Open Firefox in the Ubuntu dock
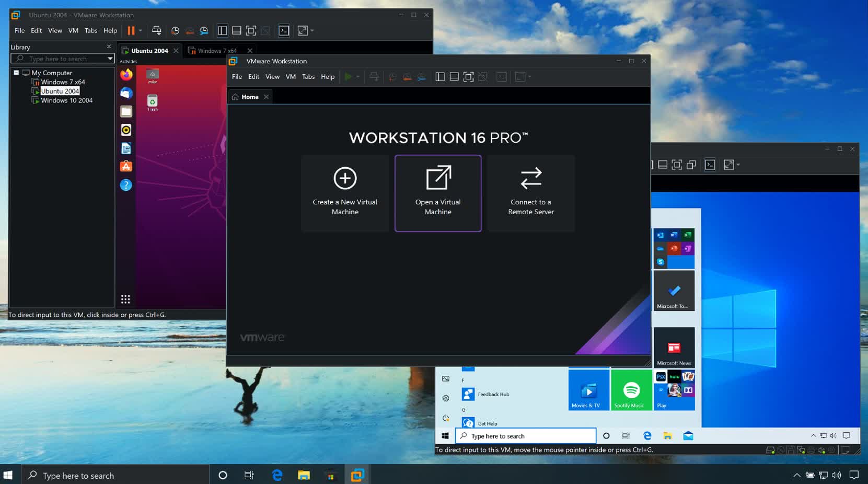This screenshot has height=484, width=868. [x=126, y=75]
